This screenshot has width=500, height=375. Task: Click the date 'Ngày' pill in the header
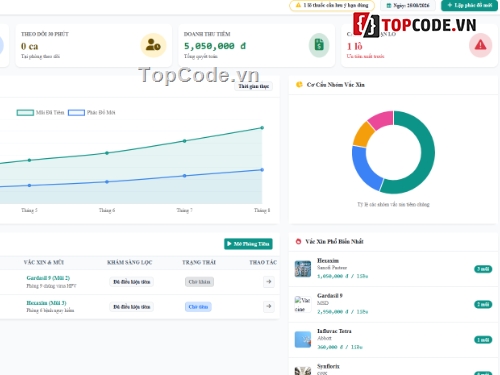pyautogui.click(x=408, y=6)
